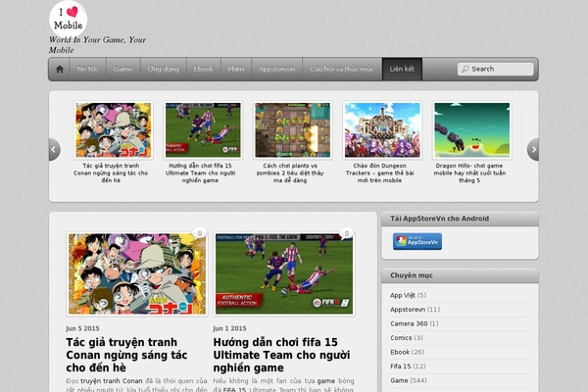
Task: Open the Ứng dụng menu item
Action: pos(163,69)
